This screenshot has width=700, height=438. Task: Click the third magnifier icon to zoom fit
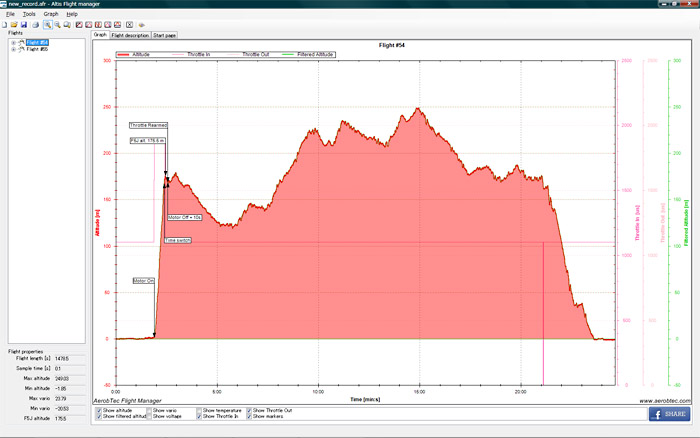click(67, 25)
